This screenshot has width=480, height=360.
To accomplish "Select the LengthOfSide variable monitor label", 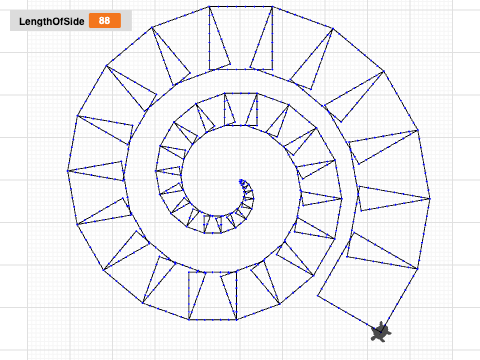I will (52, 21).
